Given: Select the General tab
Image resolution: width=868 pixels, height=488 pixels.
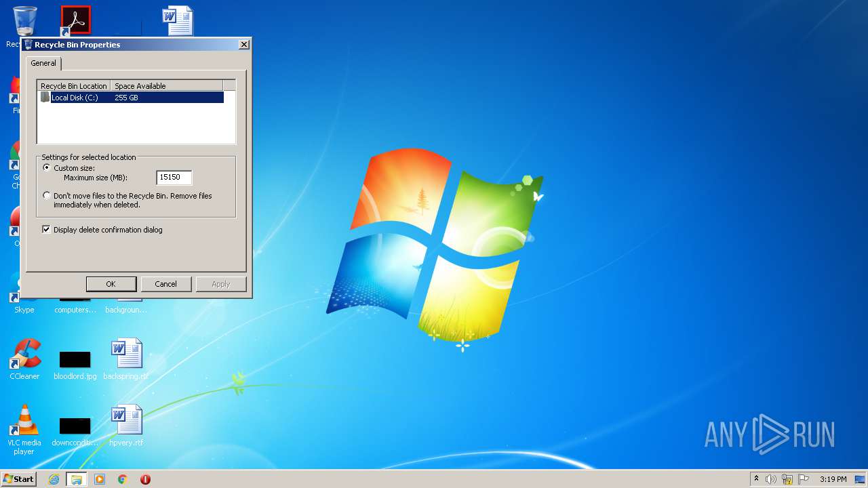Looking at the screenshot, I should pos(43,63).
